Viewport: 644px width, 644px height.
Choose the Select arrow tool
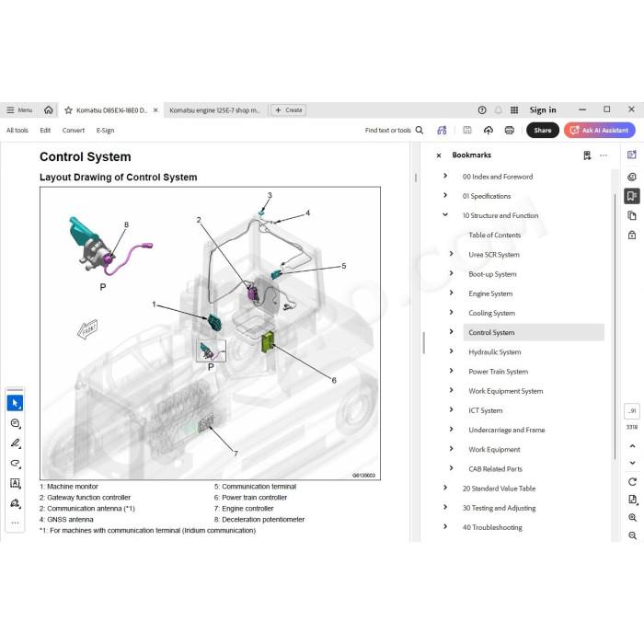pos(16,403)
